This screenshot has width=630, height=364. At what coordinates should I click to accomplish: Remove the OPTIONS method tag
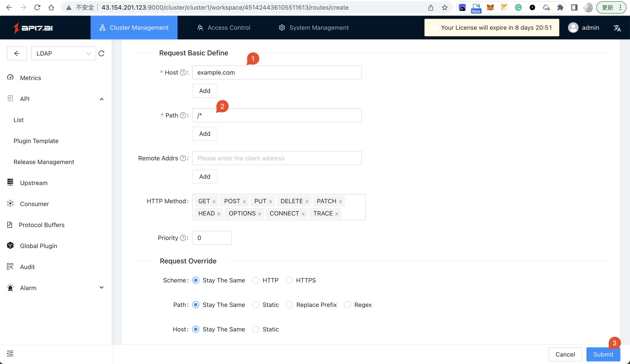(259, 213)
